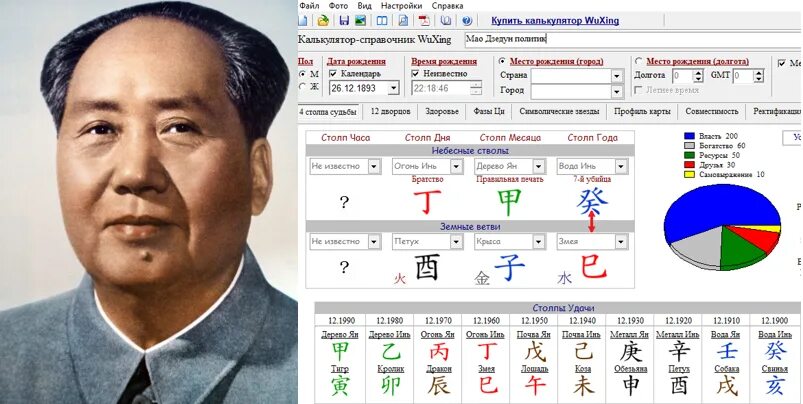This screenshot has width=803, height=404.
Task: Open the birth date 26.12.1893 dropdown
Action: click(393, 88)
